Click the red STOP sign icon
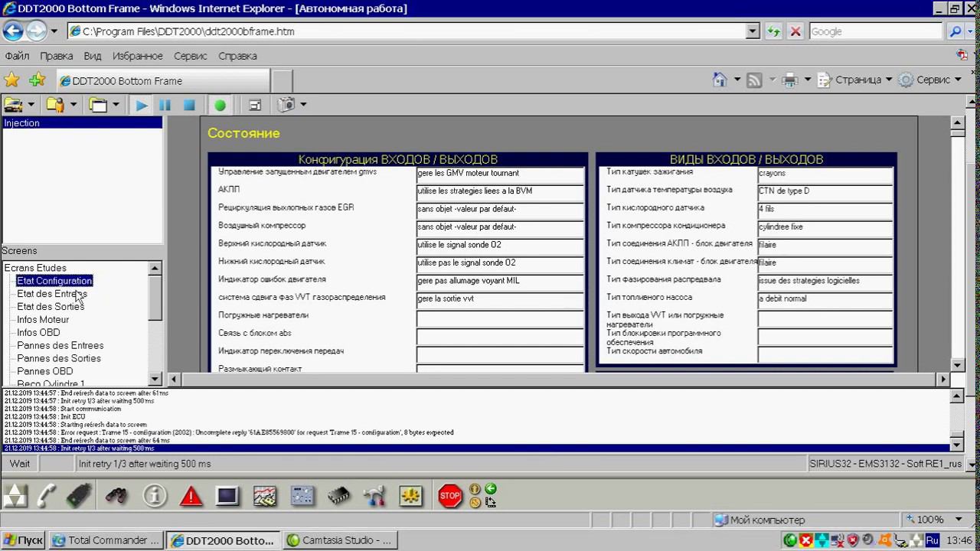 click(x=450, y=496)
